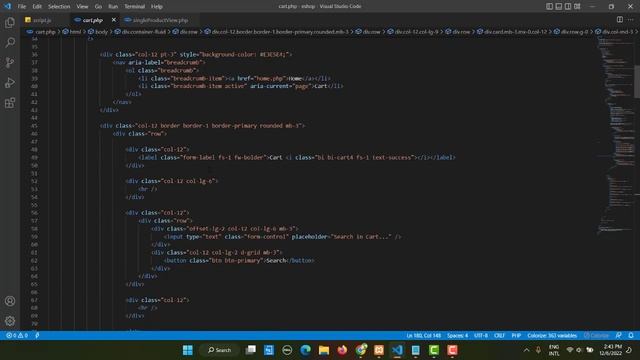640x360 pixels.
Task: Switch to script.js tab
Action: click(x=42, y=20)
